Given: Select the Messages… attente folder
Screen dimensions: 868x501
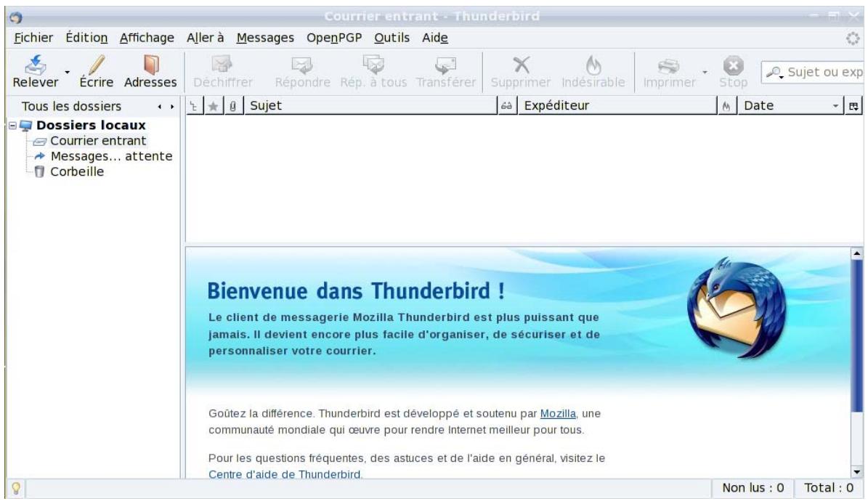Looking at the screenshot, I should [111, 157].
